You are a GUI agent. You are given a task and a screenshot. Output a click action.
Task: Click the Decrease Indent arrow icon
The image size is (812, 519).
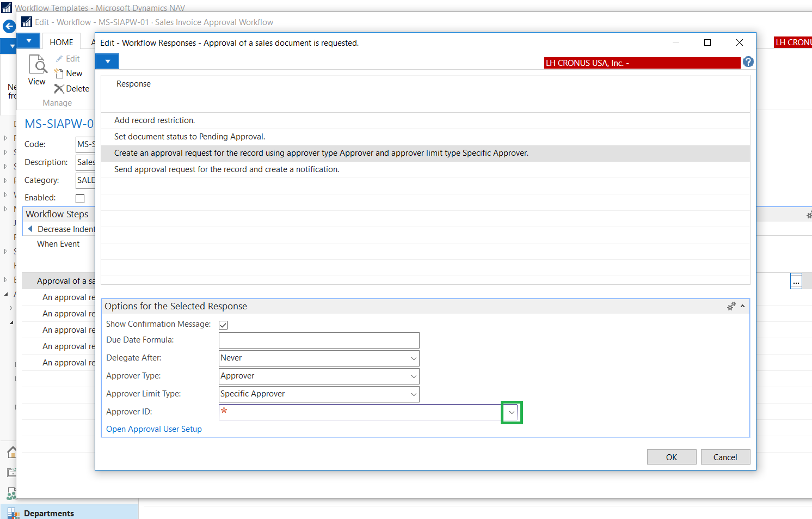pos(30,229)
